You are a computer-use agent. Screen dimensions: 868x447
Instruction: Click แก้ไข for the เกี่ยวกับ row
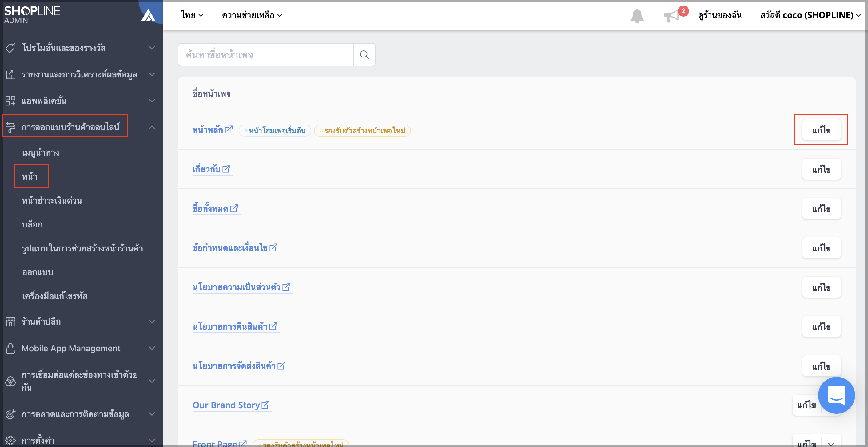coord(821,169)
